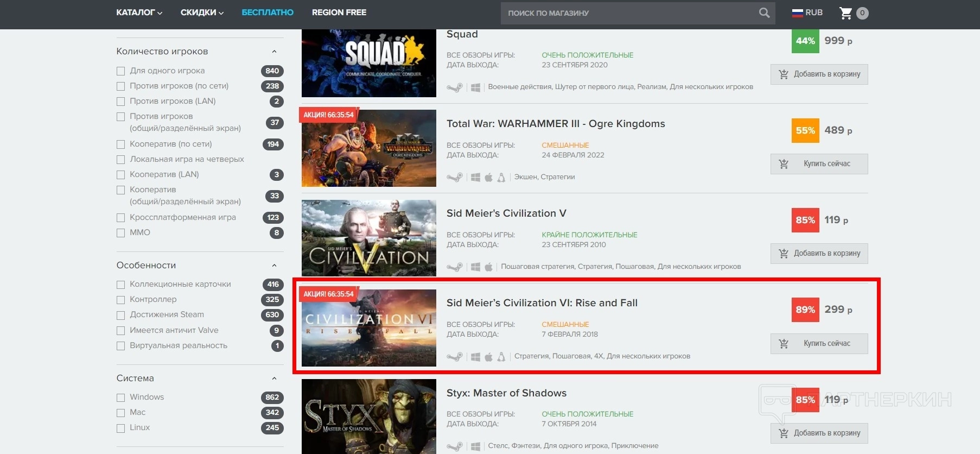Viewport: 980px width, 454px height.
Task: Tick 'Кооператив (по сети)' checkbox
Action: click(x=120, y=144)
